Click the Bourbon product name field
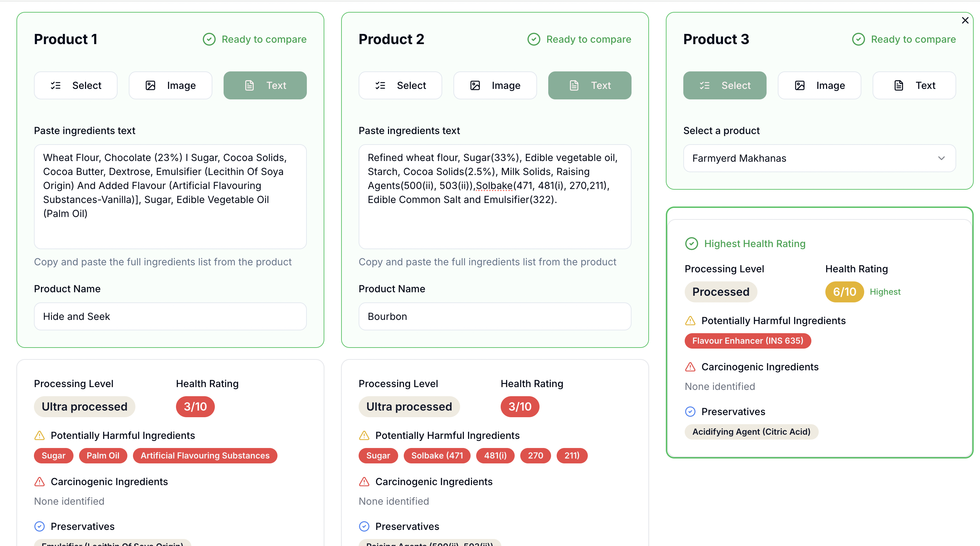Viewport: 980px width, 546px height. 495,316
